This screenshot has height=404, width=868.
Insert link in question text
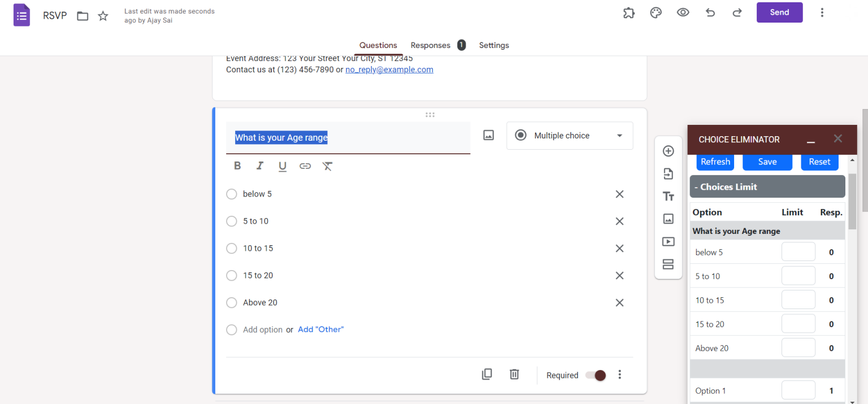pos(305,166)
